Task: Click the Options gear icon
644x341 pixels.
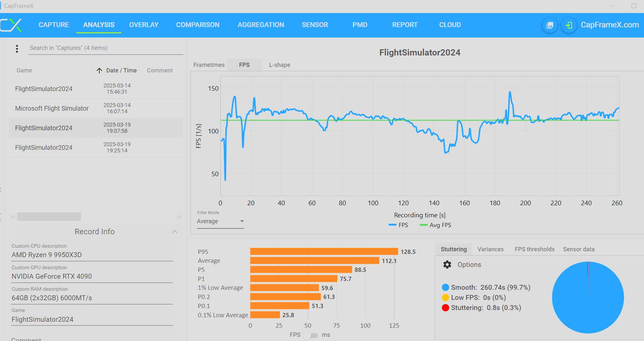Action: pyautogui.click(x=447, y=264)
